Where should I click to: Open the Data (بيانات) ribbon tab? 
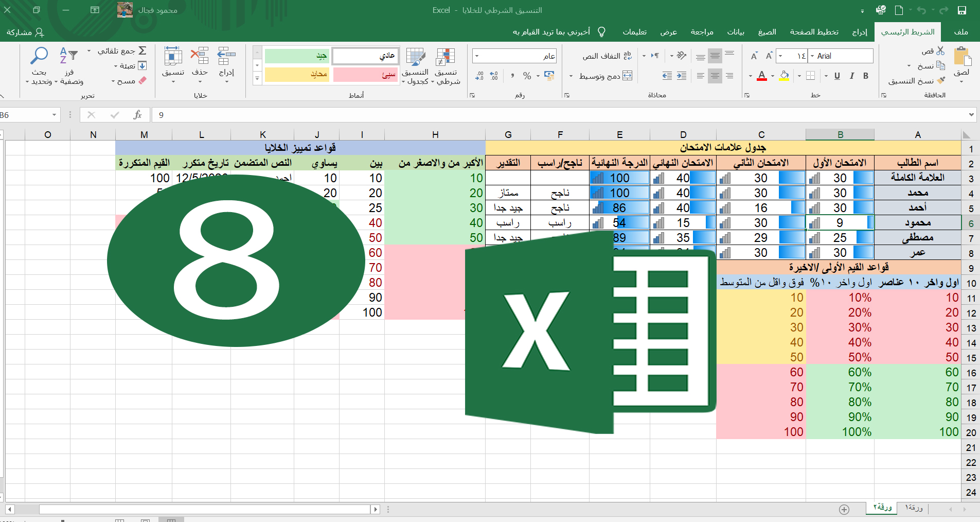tap(736, 32)
